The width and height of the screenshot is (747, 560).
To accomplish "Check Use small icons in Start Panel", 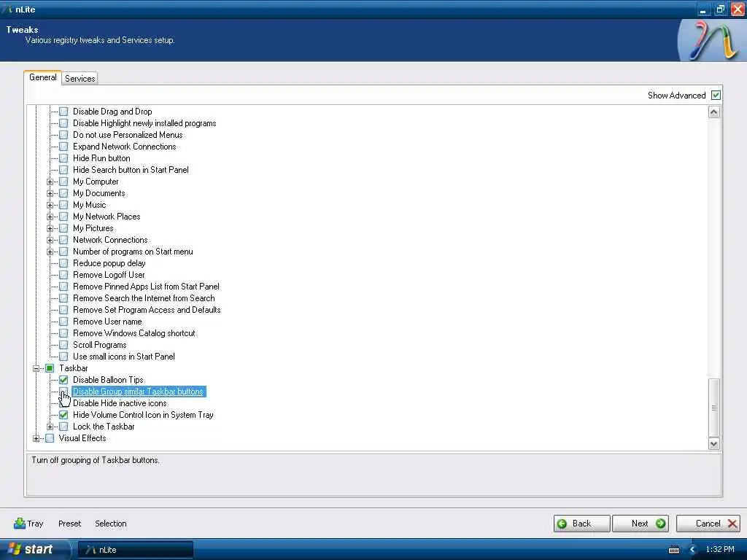I will [x=63, y=356].
